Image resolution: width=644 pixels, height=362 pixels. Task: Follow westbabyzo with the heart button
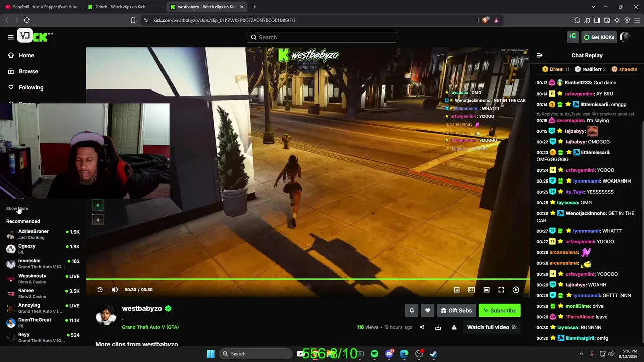coord(428,311)
